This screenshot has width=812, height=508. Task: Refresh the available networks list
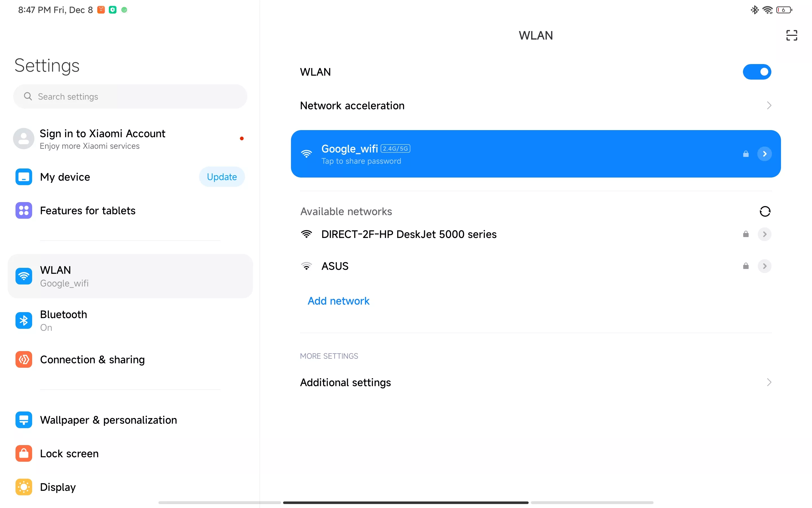(765, 211)
